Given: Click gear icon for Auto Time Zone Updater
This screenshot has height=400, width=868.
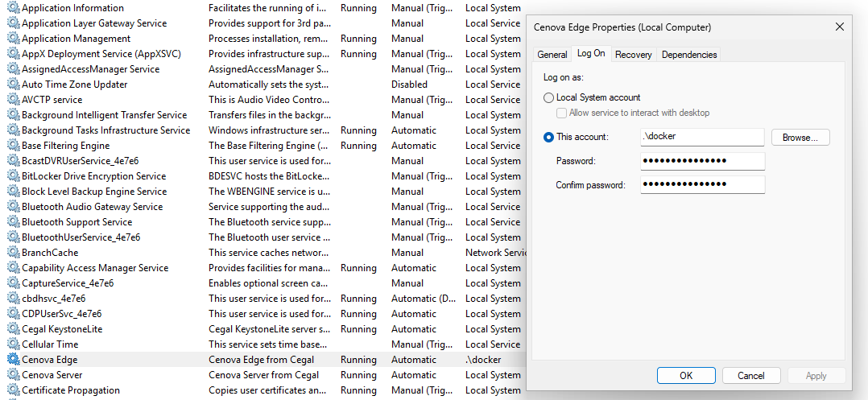Looking at the screenshot, I should pyautogui.click(x=13, y=85).
